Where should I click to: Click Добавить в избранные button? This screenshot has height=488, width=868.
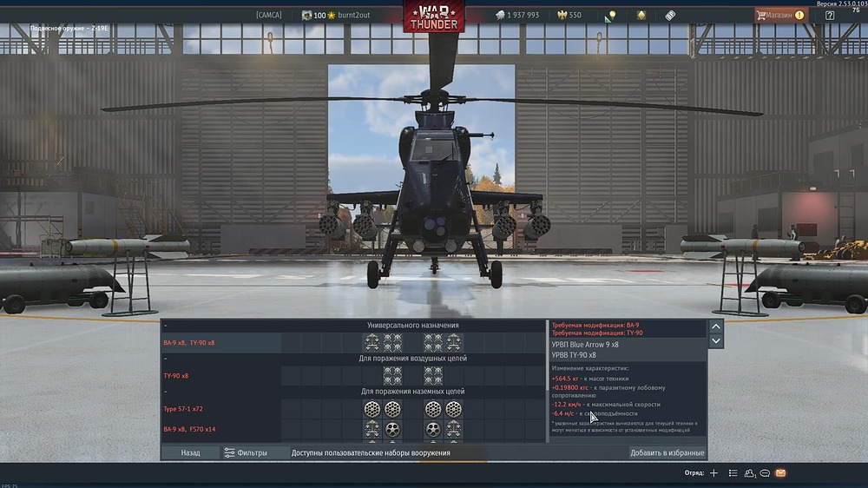point(667,452)
